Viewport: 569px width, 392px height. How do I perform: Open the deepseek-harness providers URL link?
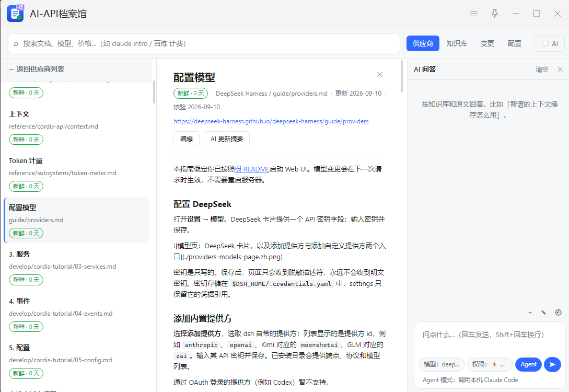(x=271, y=121)
